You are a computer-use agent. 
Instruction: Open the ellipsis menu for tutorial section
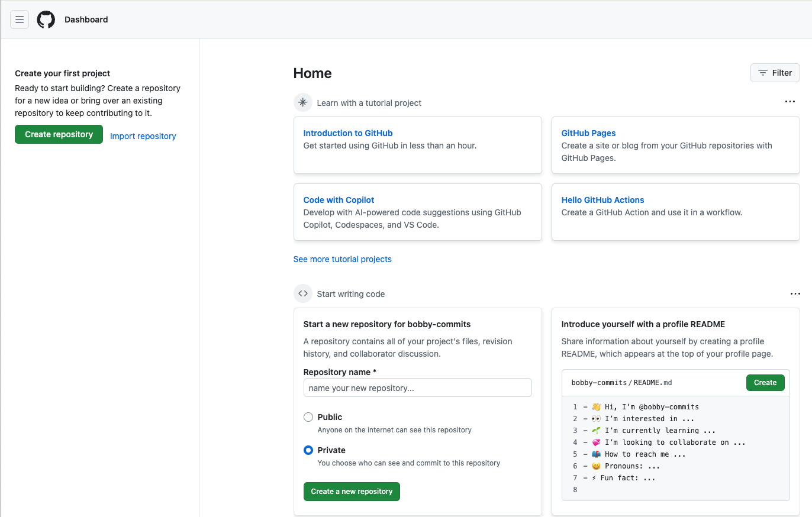point(790,101)
